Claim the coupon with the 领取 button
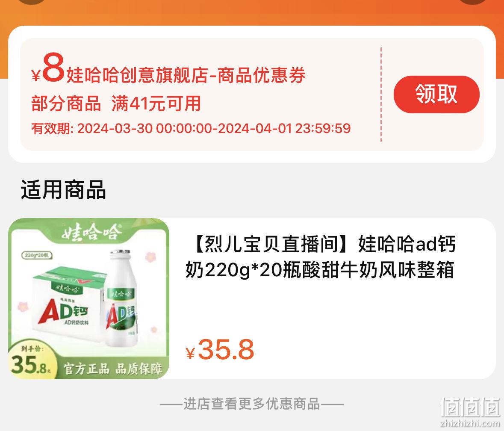This screenshot has width=504, height=431. [x=436, y=94]
